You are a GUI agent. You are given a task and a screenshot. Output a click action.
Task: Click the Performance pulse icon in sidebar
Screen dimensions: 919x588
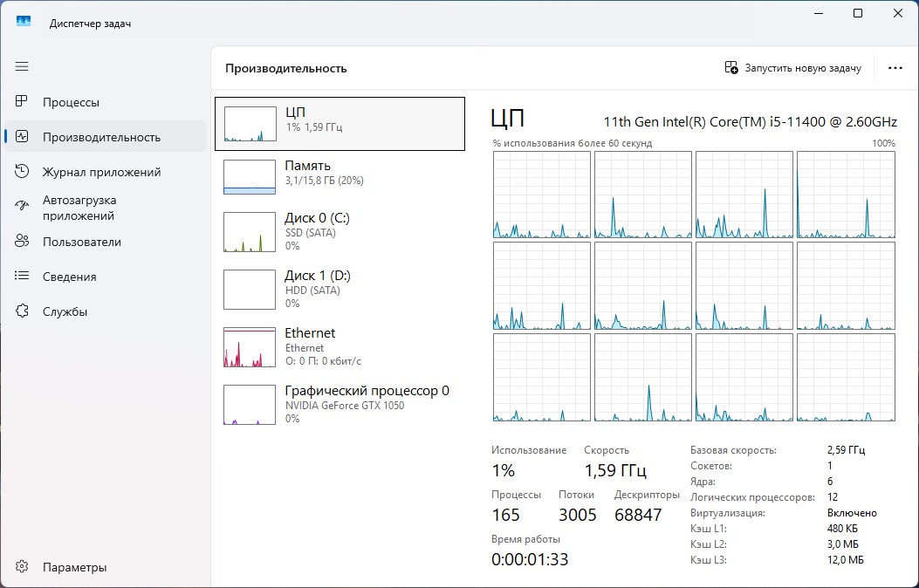(22, 136)
